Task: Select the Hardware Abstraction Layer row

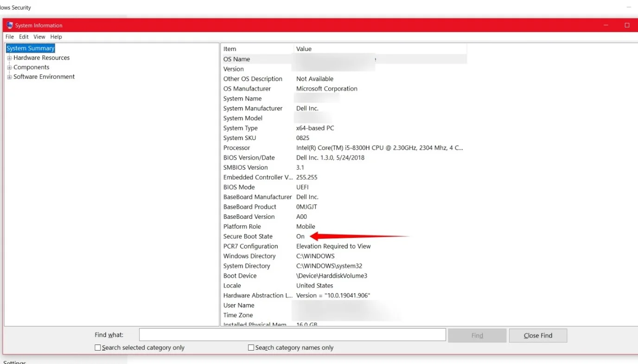Action: (x=344, y=295)
